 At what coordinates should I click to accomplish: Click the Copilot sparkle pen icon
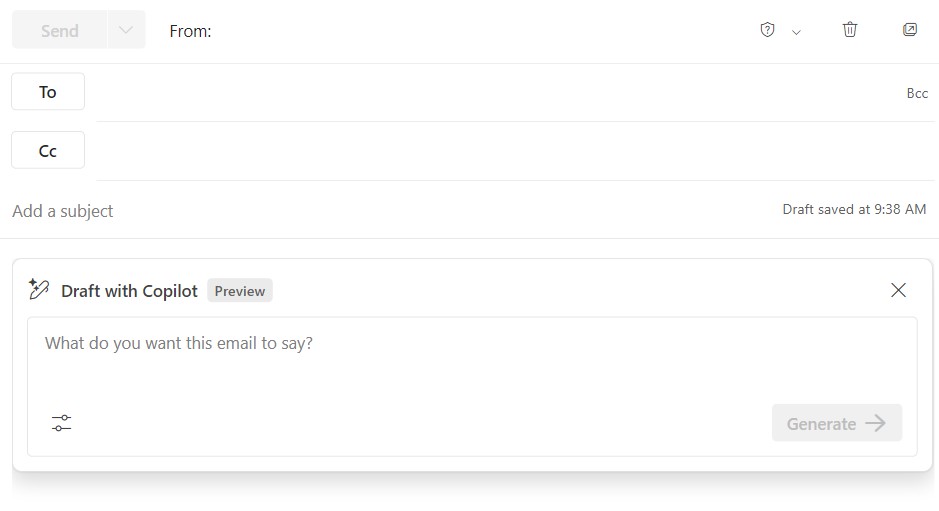[39, 290]
